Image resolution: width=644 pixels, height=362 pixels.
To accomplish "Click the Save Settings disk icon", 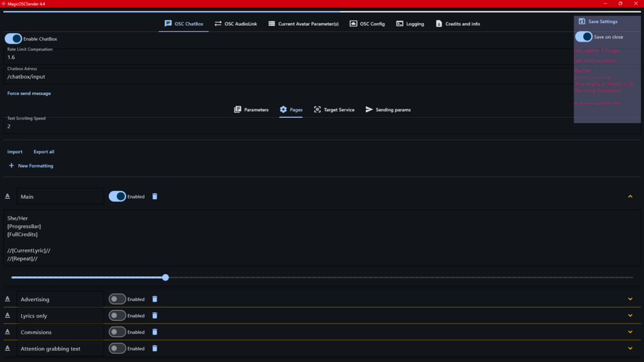I will click(582, 21).
